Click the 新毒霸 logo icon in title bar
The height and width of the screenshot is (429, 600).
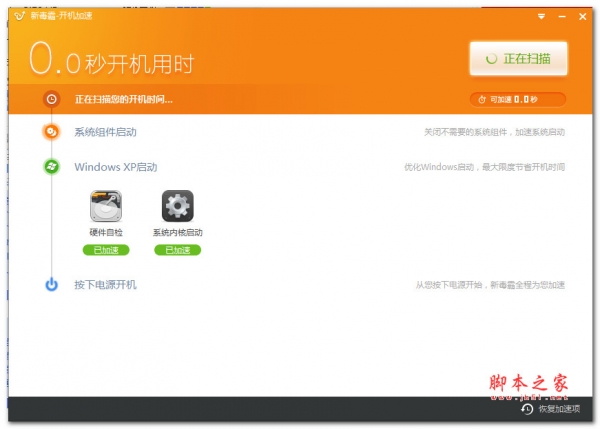pos(20,16)
